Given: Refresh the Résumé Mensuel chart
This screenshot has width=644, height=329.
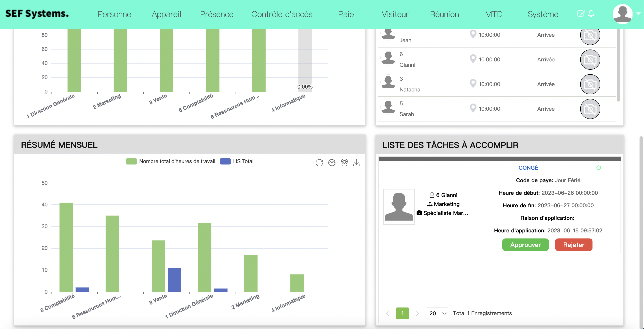Looking at the screenshot, I should pyautogui.click(x=319, y=163).
